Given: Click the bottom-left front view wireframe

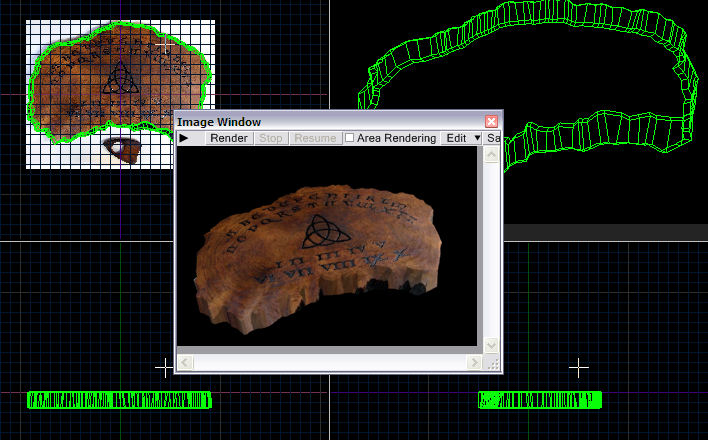Looking at the screenshot, I should [120, 400].
